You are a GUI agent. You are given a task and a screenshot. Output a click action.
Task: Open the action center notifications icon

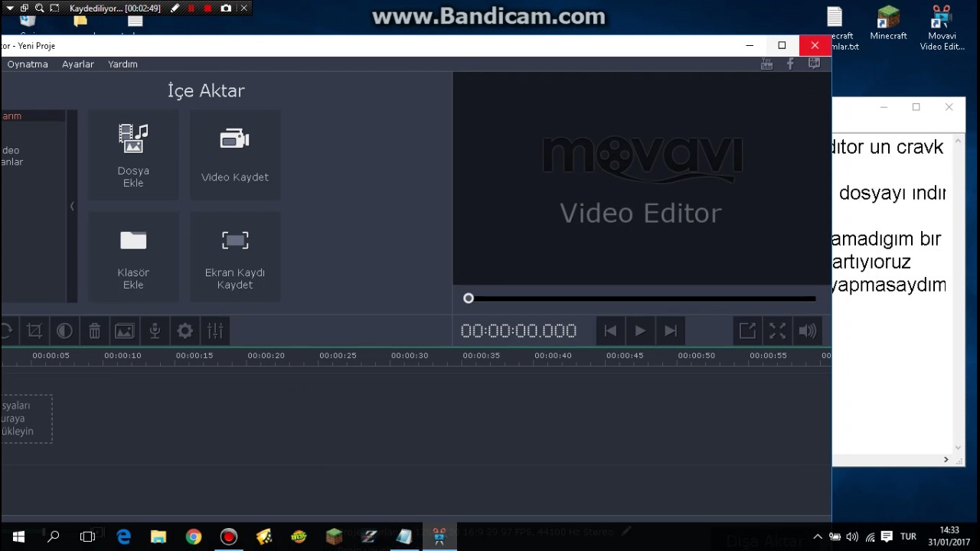click(x=887, y=537)
